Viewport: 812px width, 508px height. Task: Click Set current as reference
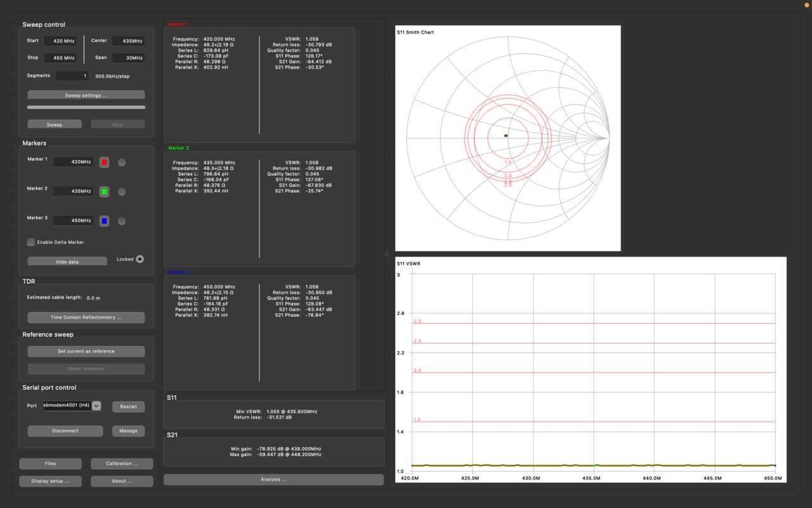pyautogui.click(x=86, y=351)
